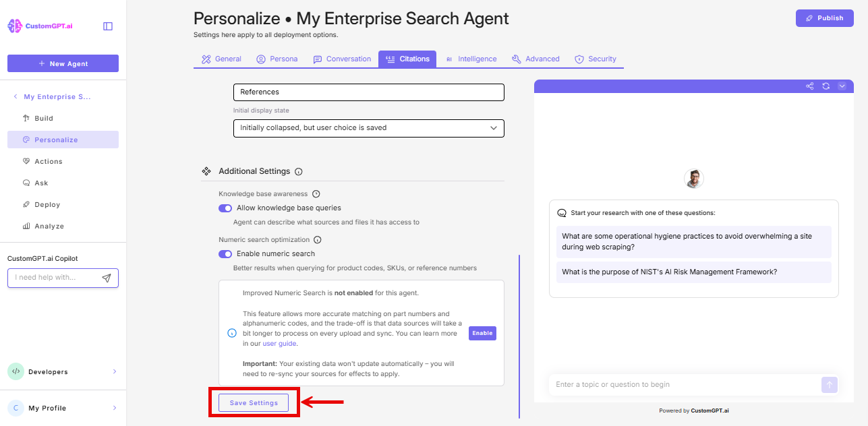Click the Numeric search optimization info icon
The height and width of the screenshot is (426, 868).
[x=317, y=239]
